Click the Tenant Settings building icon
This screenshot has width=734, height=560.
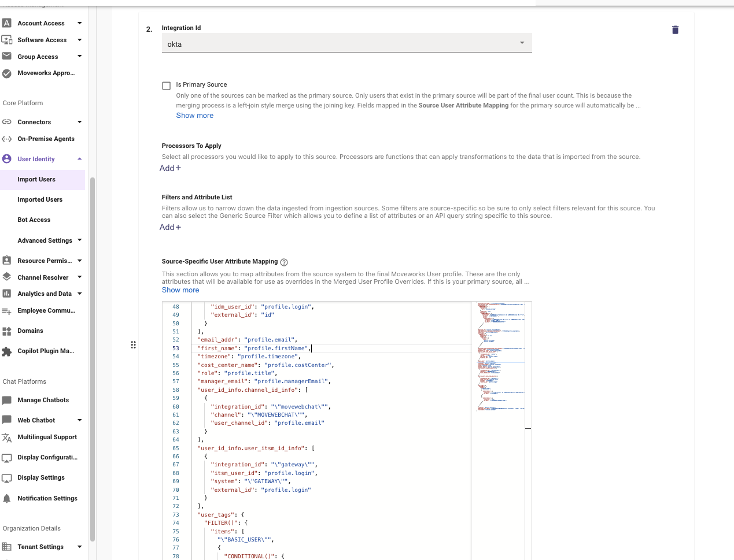click(x=7, y=547)
